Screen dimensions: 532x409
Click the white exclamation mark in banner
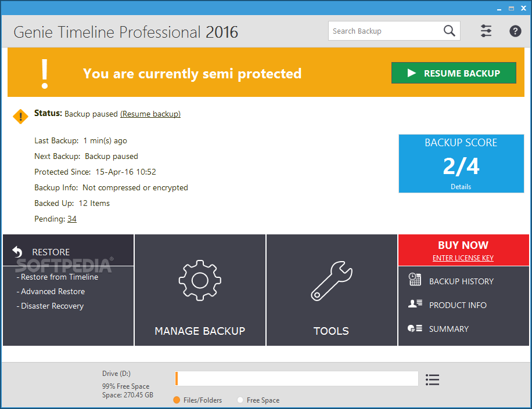point(45,74)
